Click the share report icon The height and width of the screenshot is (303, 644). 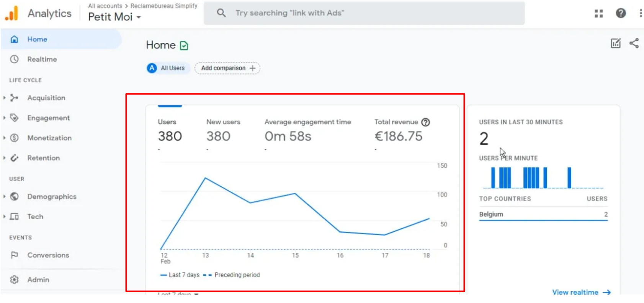point(634,43)
